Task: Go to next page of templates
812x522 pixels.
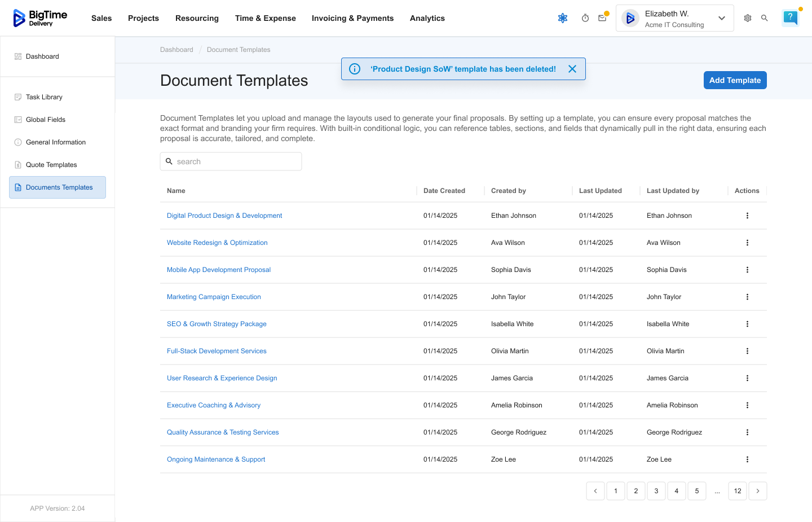Action: pos(758,491)
